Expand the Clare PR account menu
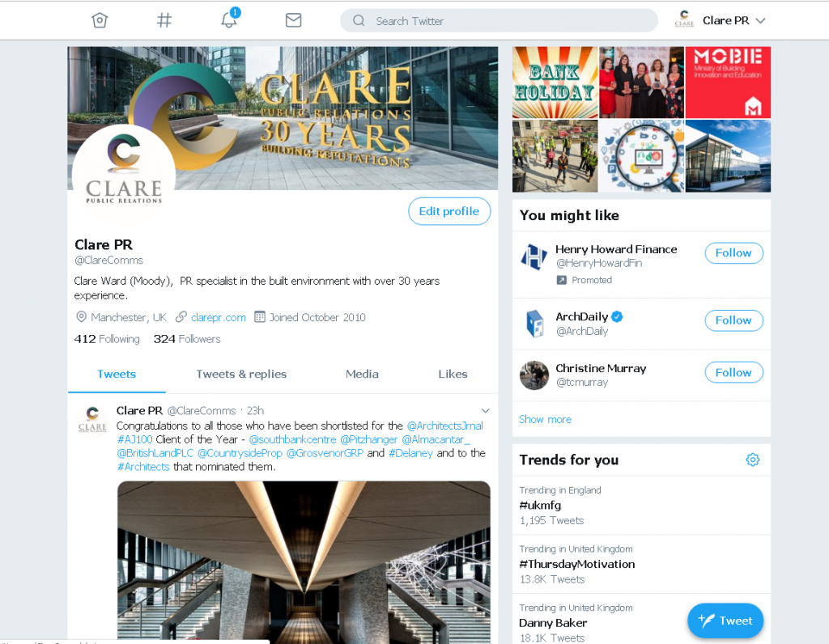This screenshot has height=644, width=829. [720, 20]
